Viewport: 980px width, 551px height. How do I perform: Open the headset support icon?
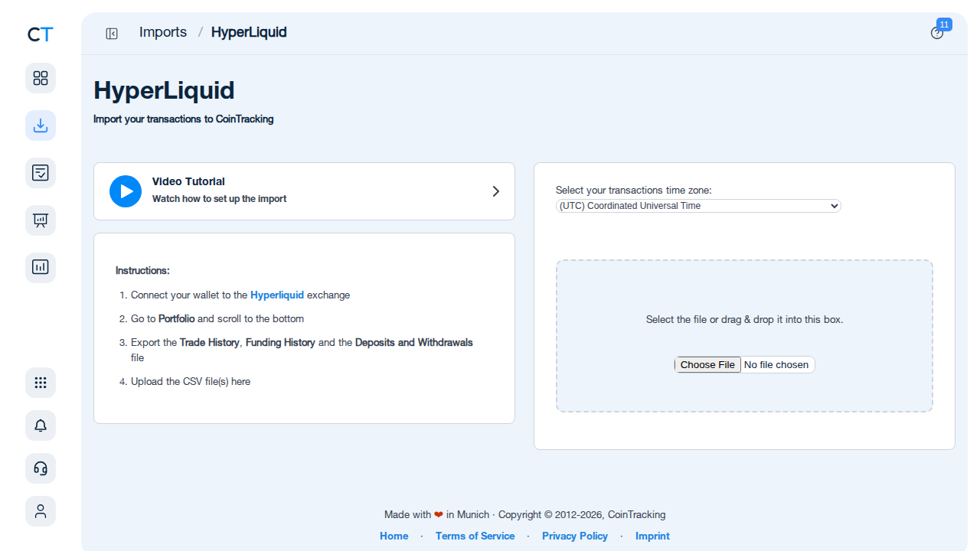pyautogui.click(x=41, y=468)
